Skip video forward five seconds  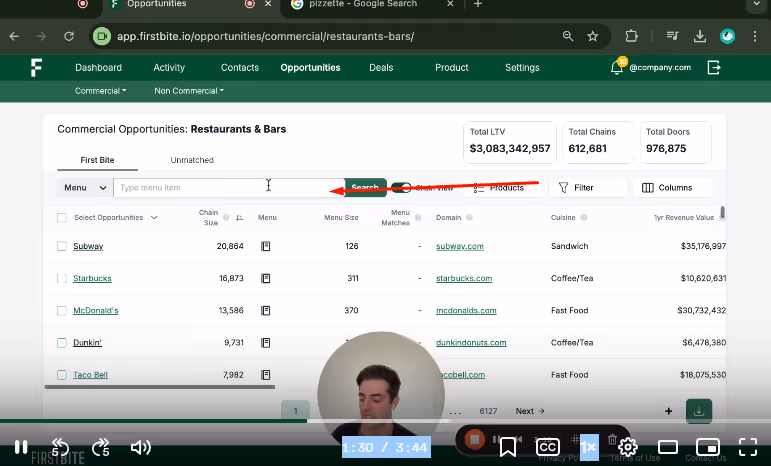pyautogui.click(x=101, y=447)
